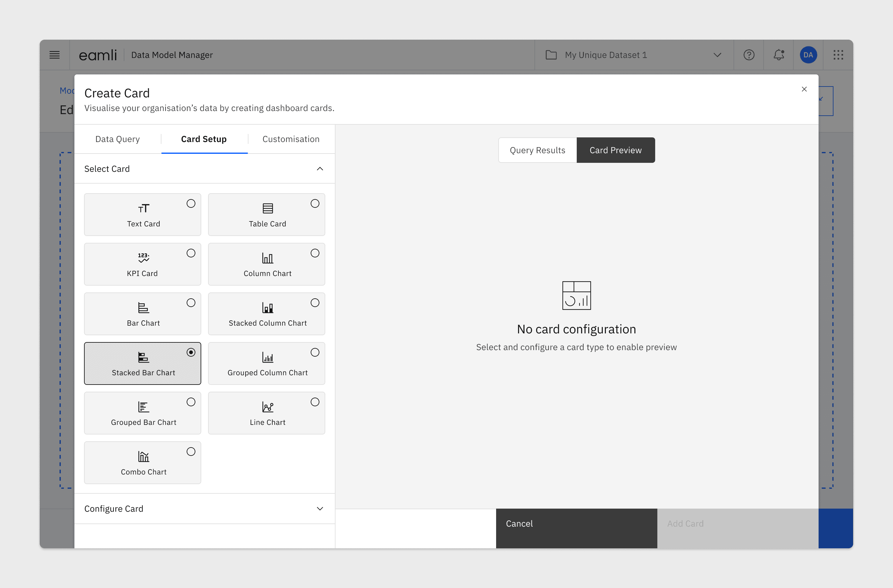893x588 pixels.
Task: Switch to the Data Query tab
Action: click(118, 139)
